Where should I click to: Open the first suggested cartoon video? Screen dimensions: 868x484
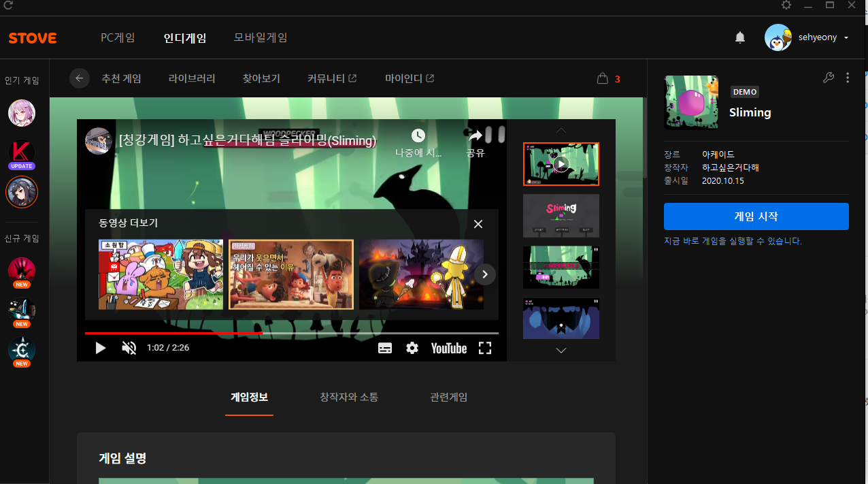[161, 274]
